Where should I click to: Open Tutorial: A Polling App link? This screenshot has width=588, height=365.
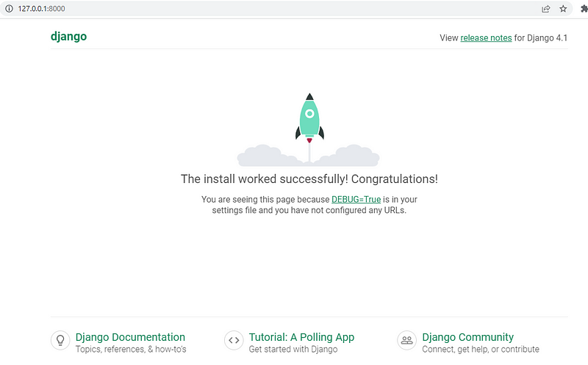tap(301, 337)
